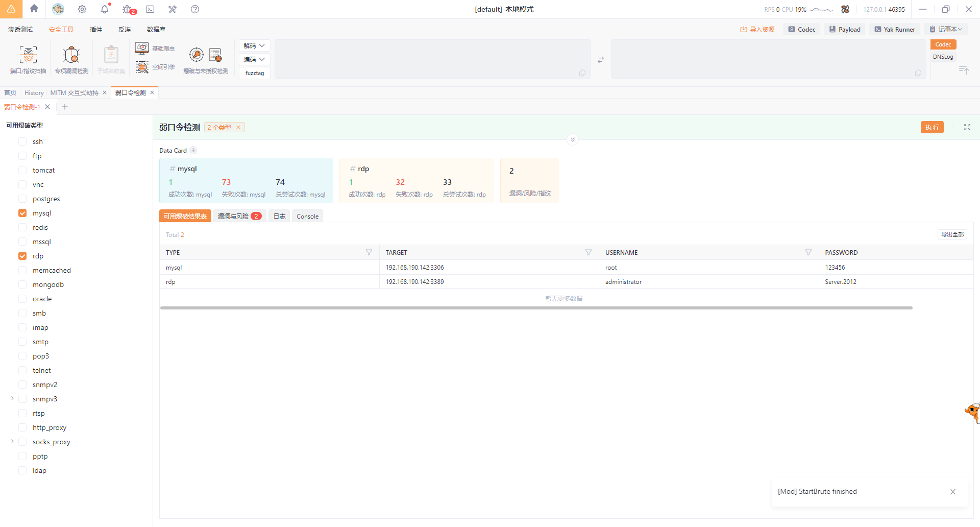Image resolution: width=980 pixels, height=527 pixels.
Task: Uncheck the mysql brute type
Action: point(22,213)
